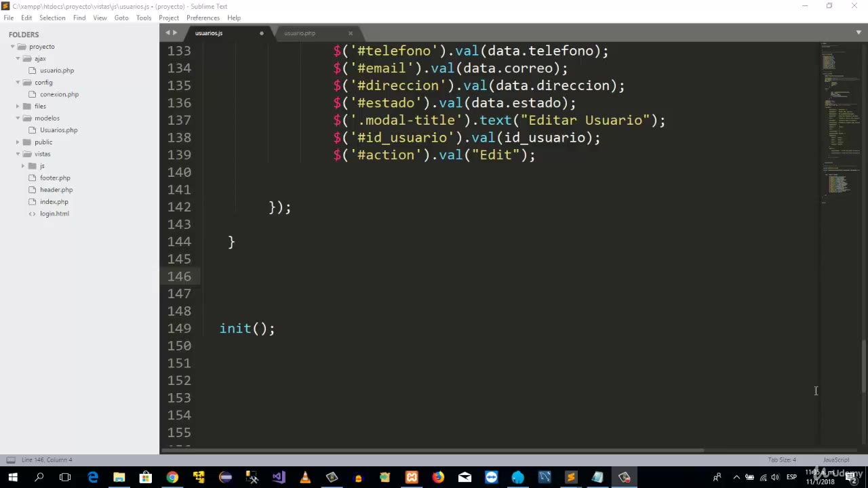The height and width of the screenshot is (488, 868).
Task: Open Firefox from the taskbar
Action: coord(438,478)
